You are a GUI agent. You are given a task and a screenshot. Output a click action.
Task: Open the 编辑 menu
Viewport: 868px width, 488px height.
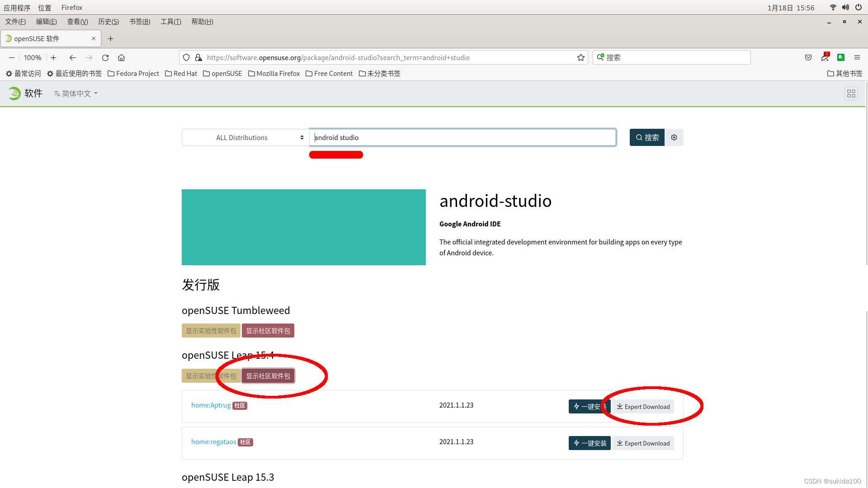[x=46, y=22]
